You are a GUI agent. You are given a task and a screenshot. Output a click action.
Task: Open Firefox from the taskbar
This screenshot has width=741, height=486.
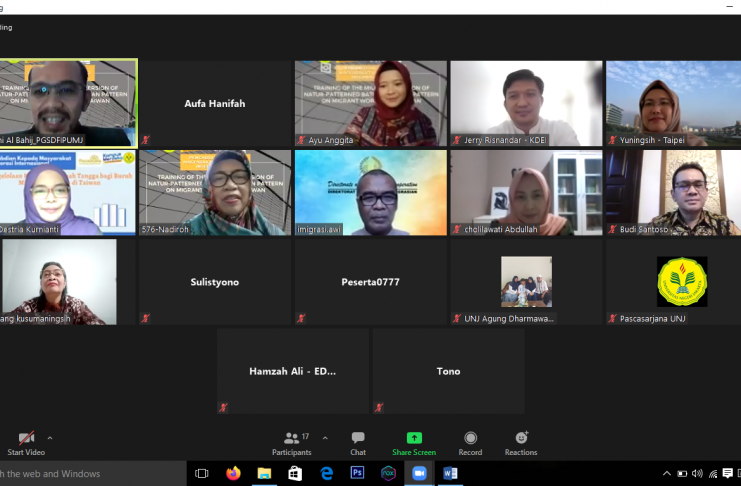point(234,473)
